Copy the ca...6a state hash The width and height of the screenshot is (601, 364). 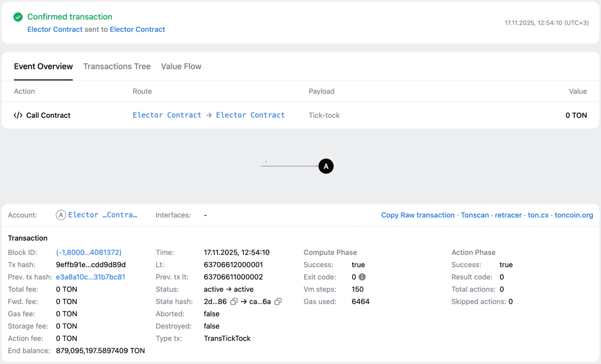pos(278,302)
